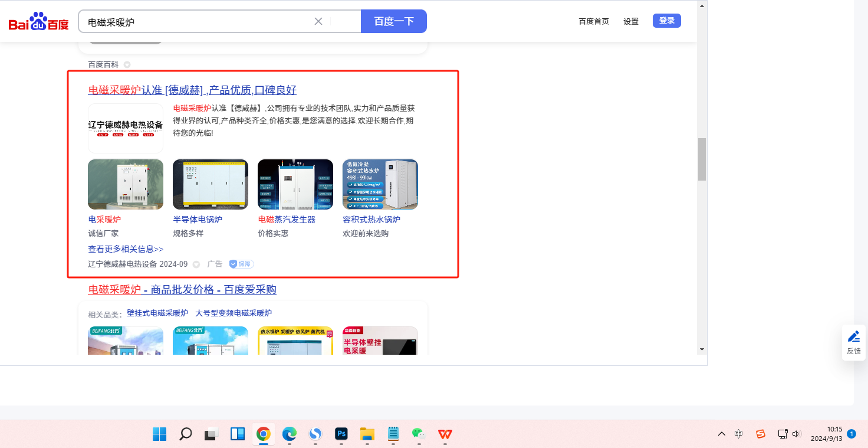Open Task View on the taskbar
Screen dimensions: 868x448
(211, 434)
